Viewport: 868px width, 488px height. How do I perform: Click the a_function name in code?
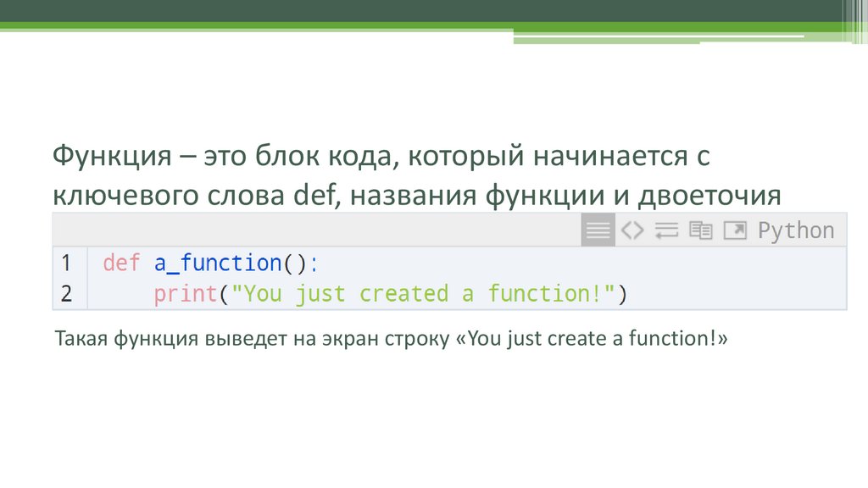tap(218, 263)
